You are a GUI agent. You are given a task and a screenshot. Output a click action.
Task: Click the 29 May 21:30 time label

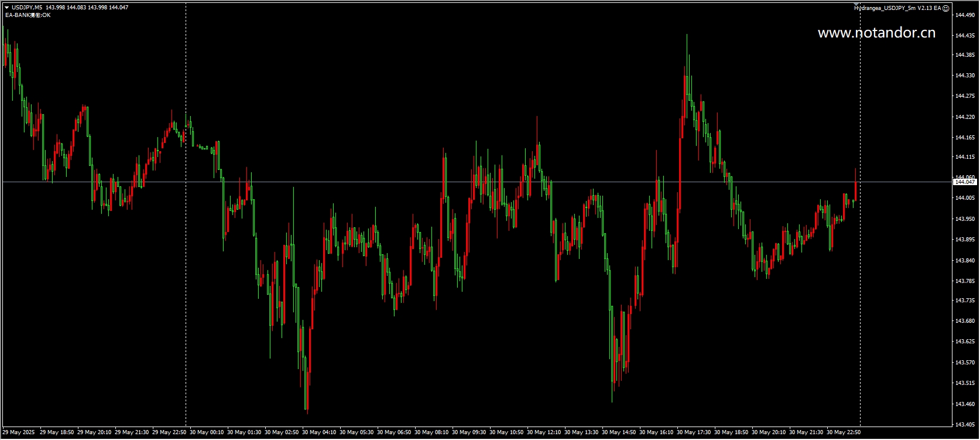(132, 432)
